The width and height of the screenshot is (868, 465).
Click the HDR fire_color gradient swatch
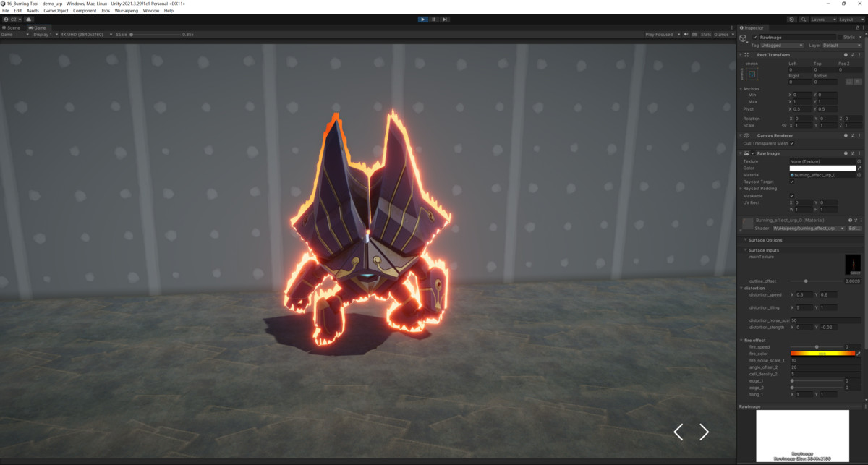tap(822, 354)
